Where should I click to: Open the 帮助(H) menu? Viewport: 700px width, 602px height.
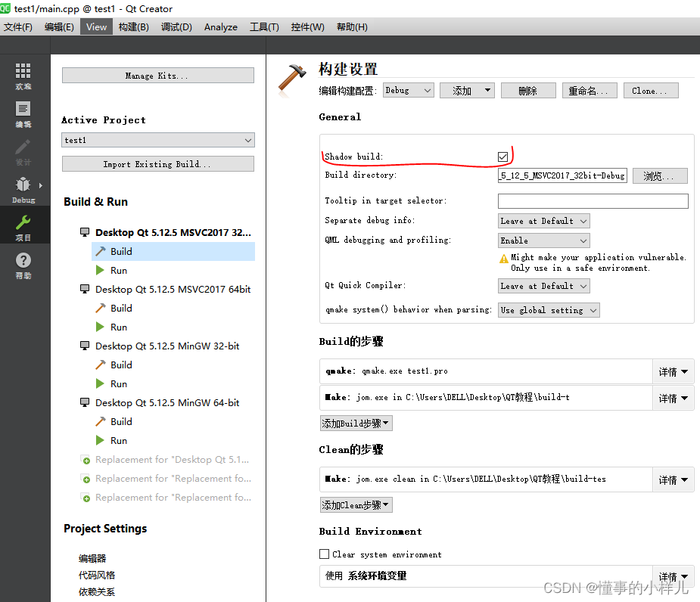pyautogui.click(x=352, y=26)
